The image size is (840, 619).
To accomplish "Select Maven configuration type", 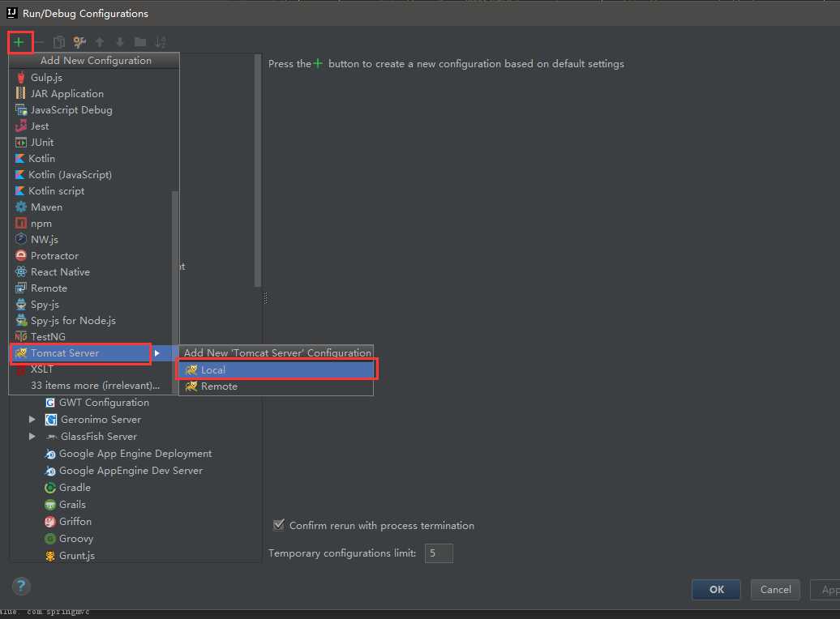I will (x=91, y=207).
